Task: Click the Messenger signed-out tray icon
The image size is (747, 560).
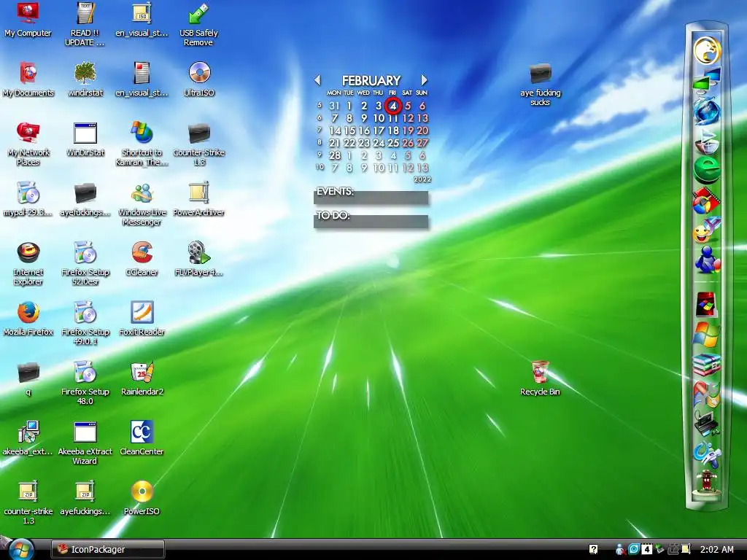Action: 620,549
